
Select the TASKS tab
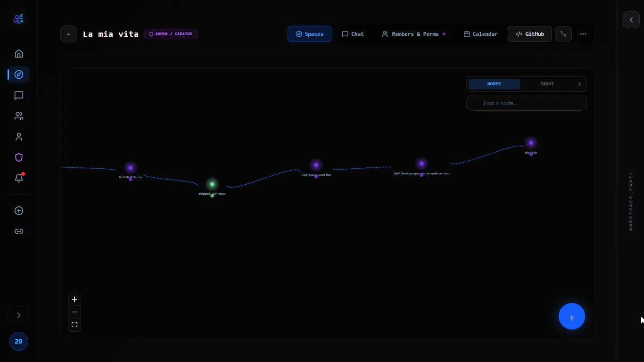point(547,84)
